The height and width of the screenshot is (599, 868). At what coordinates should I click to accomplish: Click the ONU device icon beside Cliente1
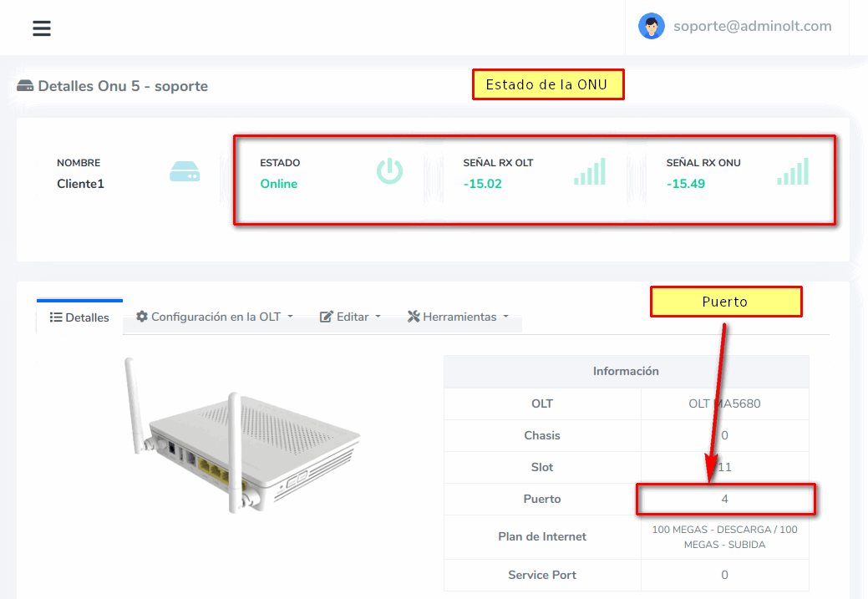(x=185, y=172)
